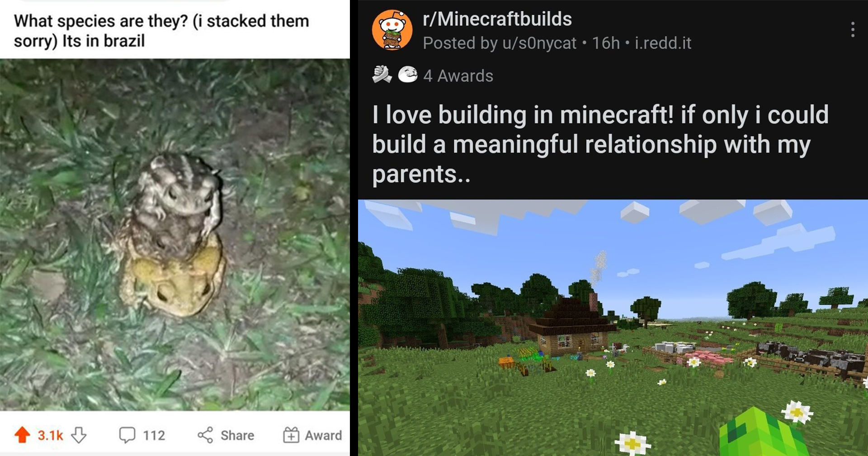Upvote the frog species post

22,435
